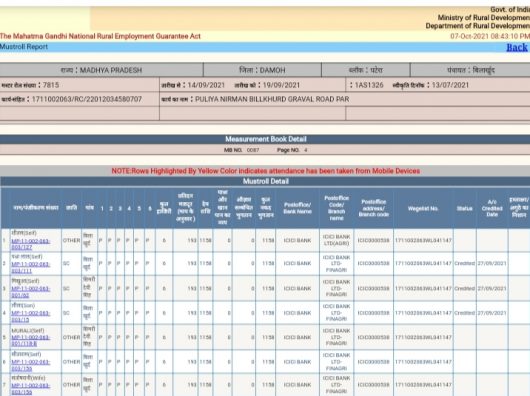Image resolution: width=530 pixels, height=396 pixels.
Task: Click the Wagelist No. column header
Action: (x=423, y=208)
